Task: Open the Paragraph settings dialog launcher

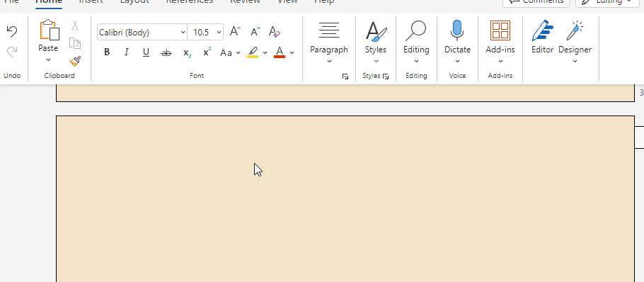Action: (345, 77)
